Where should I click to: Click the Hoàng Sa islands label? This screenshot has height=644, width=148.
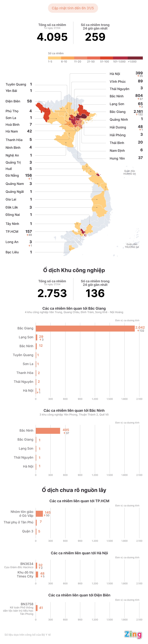coord(129,173)
